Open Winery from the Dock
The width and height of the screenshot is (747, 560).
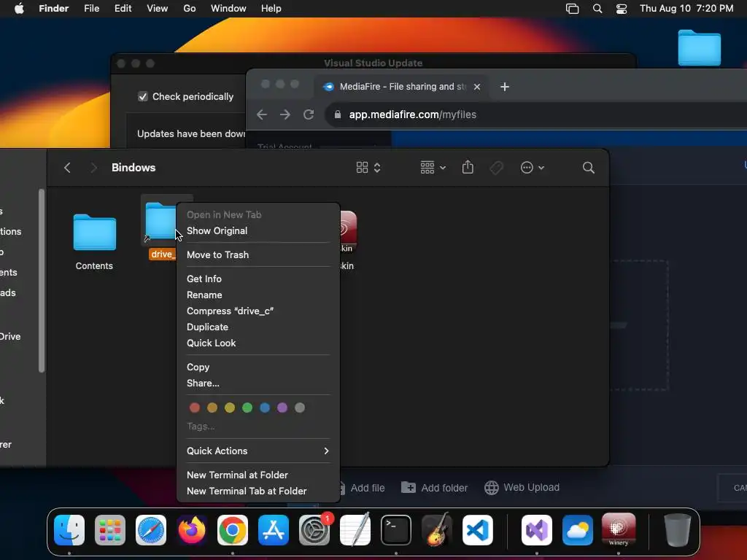coord(619,530)
